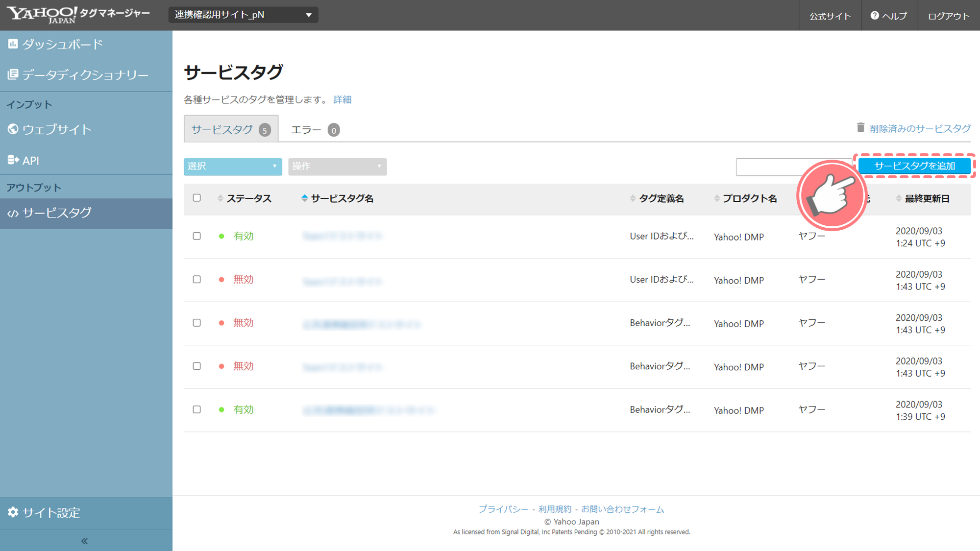This screenshot has width=980, height=551.
Task: Click the search input field
Action: (794, 167)
